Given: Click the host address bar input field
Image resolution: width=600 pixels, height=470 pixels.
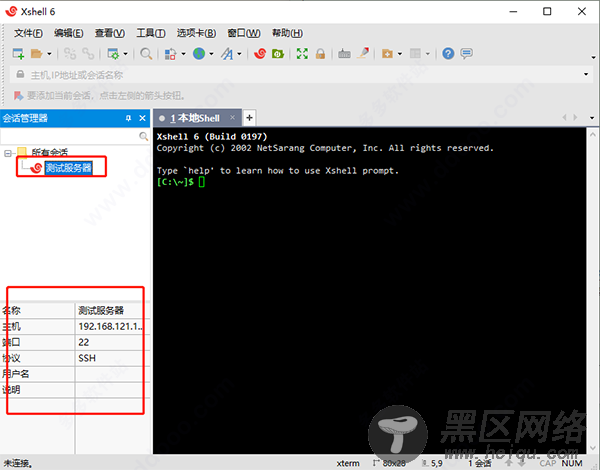Looking at the screenshot, I should tap(302, 75).
